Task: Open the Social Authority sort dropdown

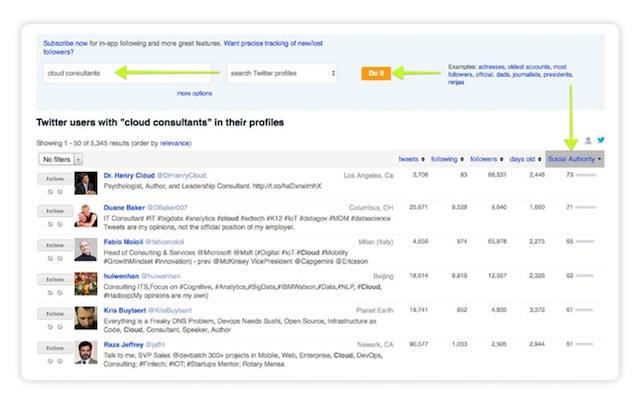Action: coord(575,159)
